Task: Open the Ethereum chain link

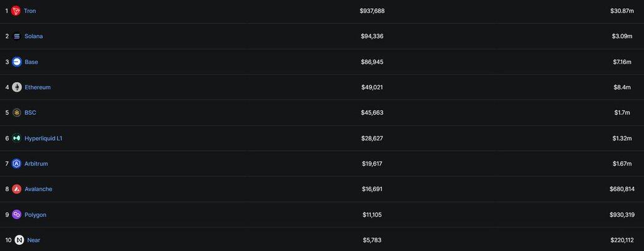Action: [x=37, y=87]
